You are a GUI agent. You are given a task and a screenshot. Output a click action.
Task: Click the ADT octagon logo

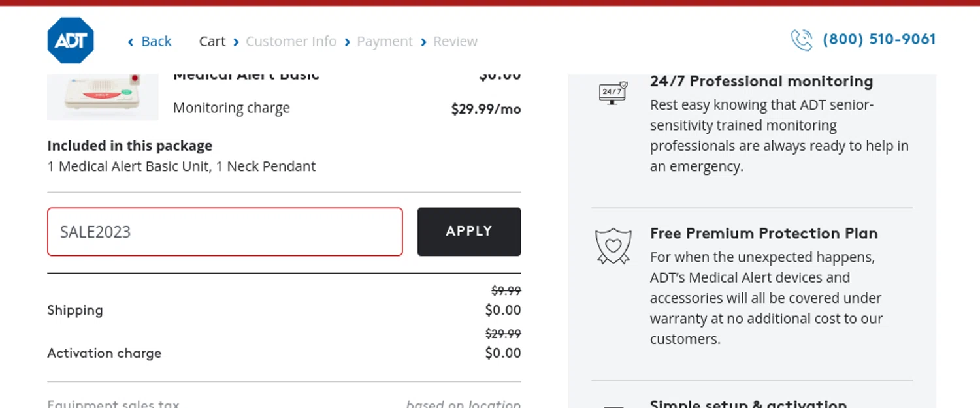tap(71, 40)
